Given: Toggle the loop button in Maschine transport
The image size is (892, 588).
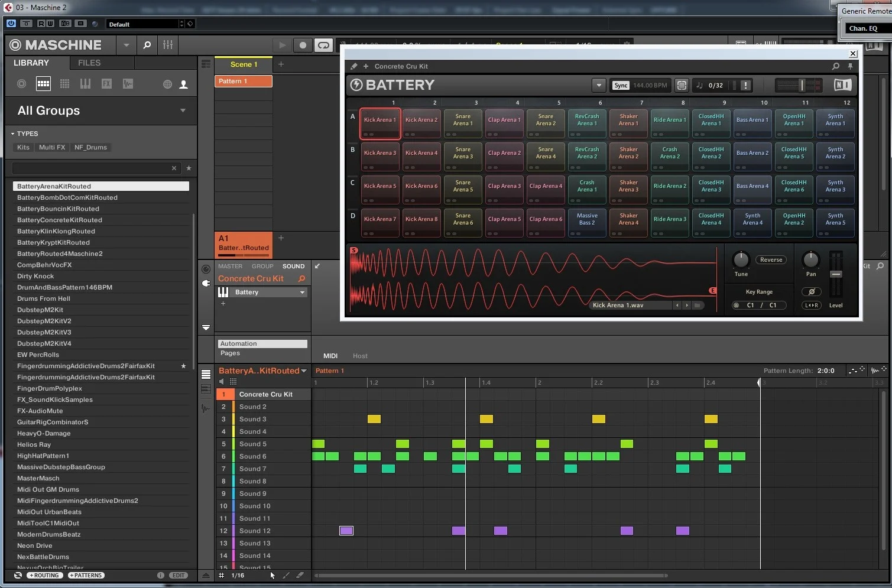Looking at the screenshot, I should tap(323, 45).
